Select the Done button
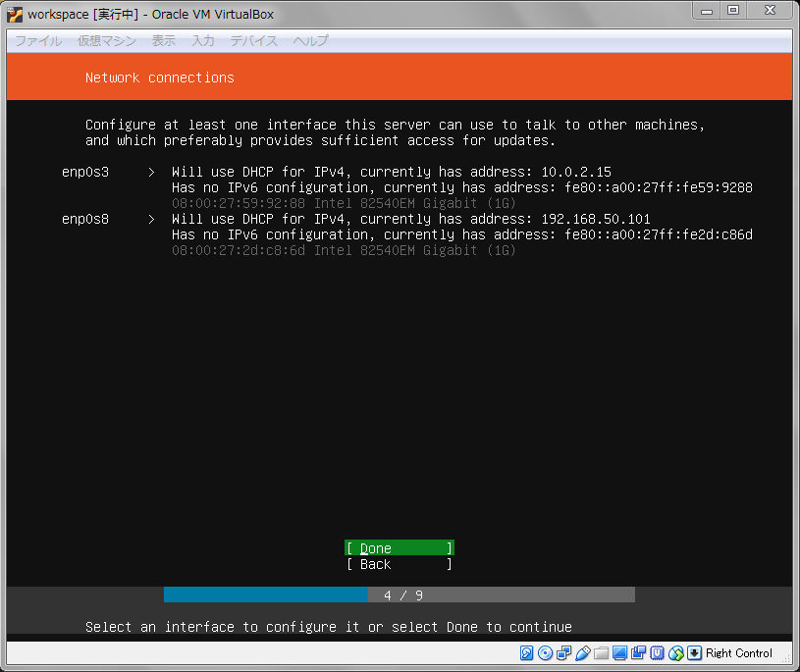 click(x=400, y=548)
